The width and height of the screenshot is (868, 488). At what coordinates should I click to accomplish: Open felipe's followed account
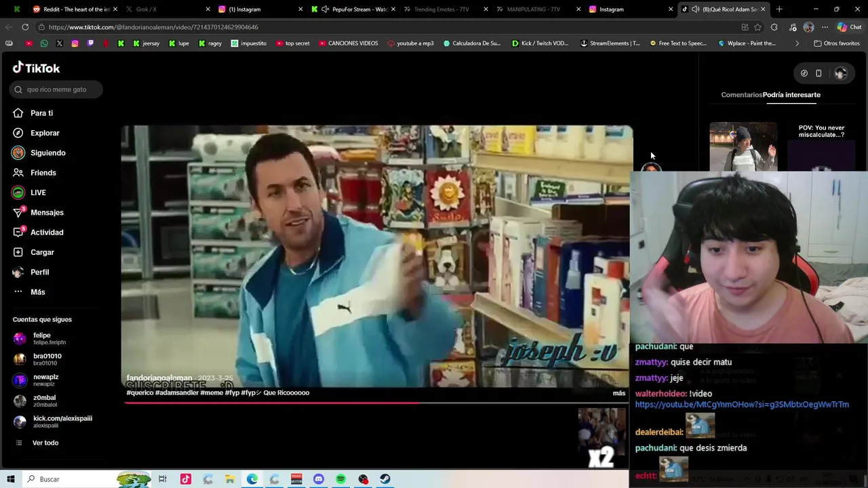[41, 338]
